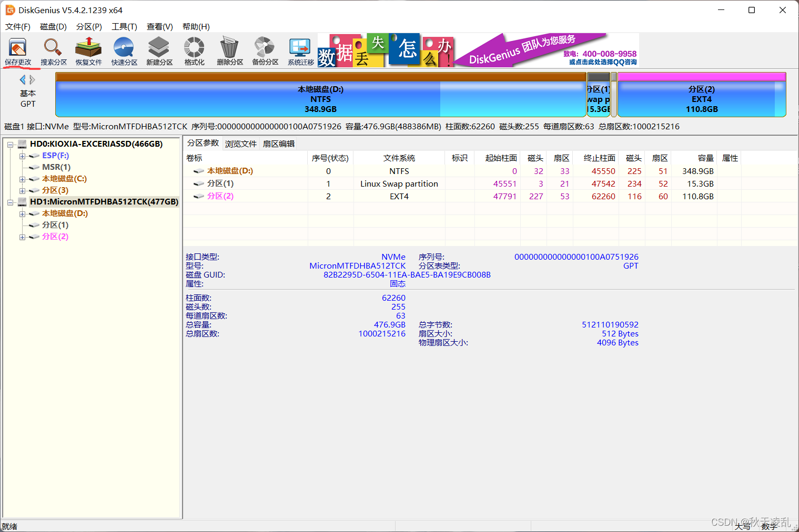This screenshot has width=799, height=532.
Task: Click the drive icon next to 分区(1) in the tree
Action: (x=35, y=225)
